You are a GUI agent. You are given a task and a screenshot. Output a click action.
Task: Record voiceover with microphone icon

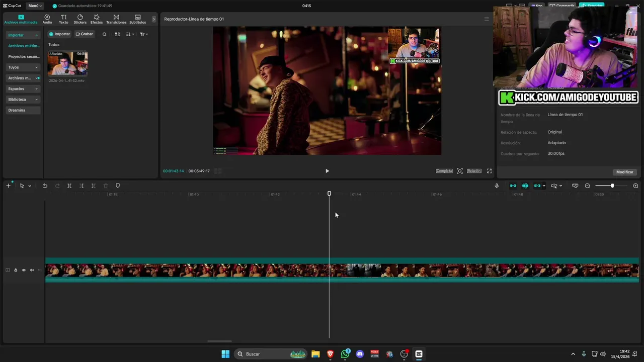497,186
